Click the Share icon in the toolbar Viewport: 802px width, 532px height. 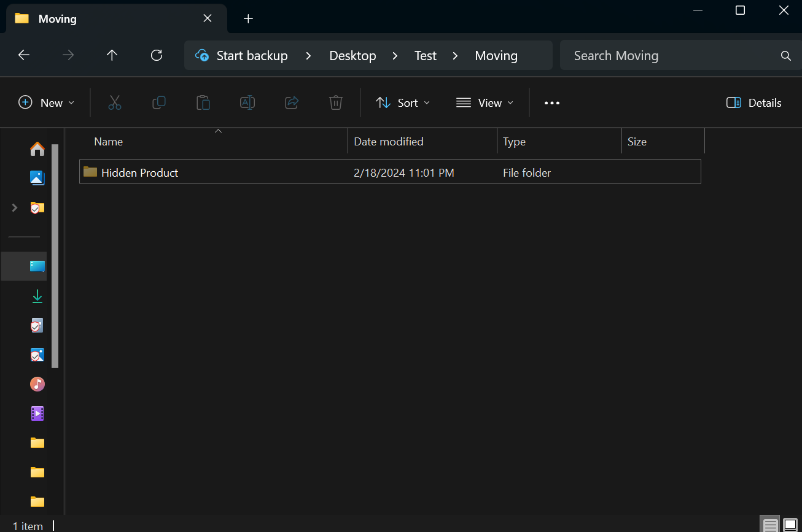[x=292, y=102]
